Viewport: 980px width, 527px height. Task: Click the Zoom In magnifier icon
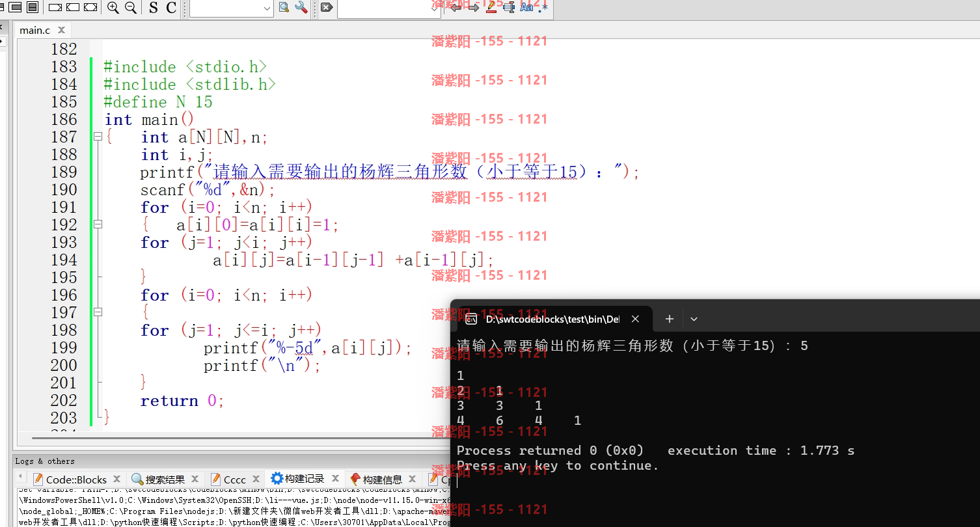(113, 8)
